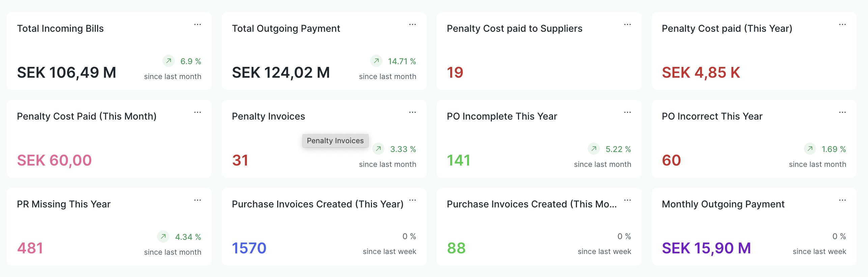Click the SEK 106,49 M value

pos(66,73)
